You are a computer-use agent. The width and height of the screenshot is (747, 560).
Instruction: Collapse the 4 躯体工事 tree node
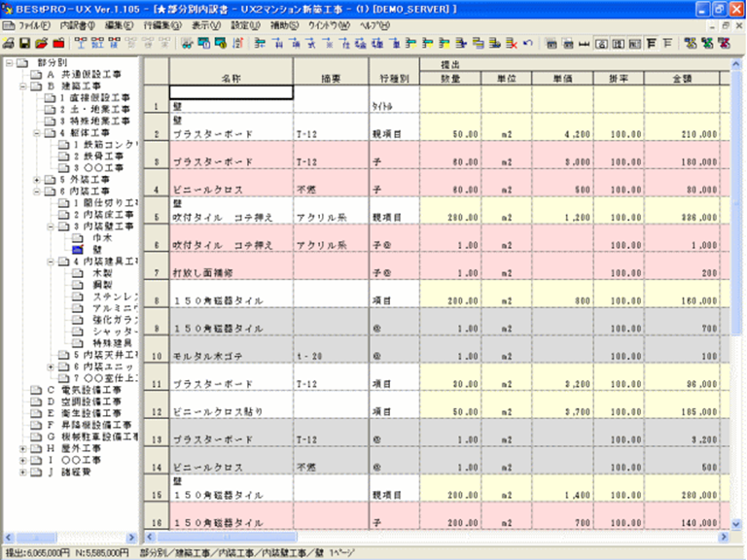coord(36,133)
